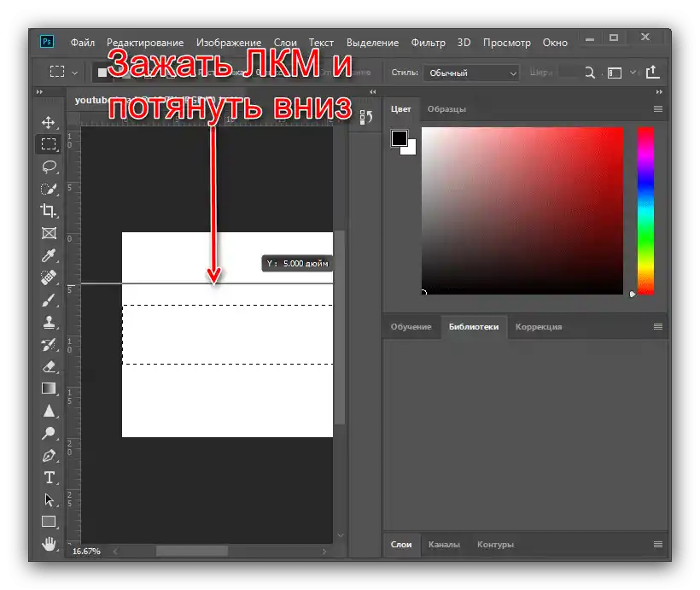Image resolution: width=700 pixels, height=590 pixels.
Task: Click the zoom level field 16.67%
Action: click(86, 551)
